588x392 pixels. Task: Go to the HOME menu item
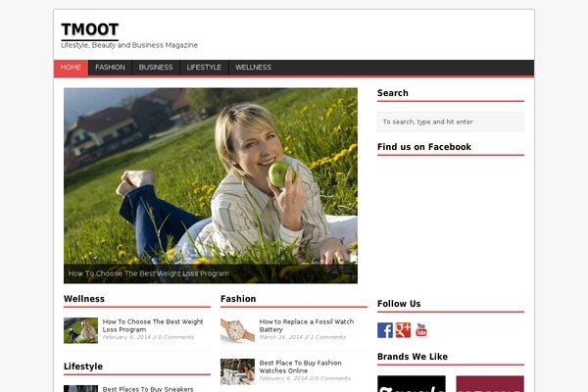click(x=71, y=68)
